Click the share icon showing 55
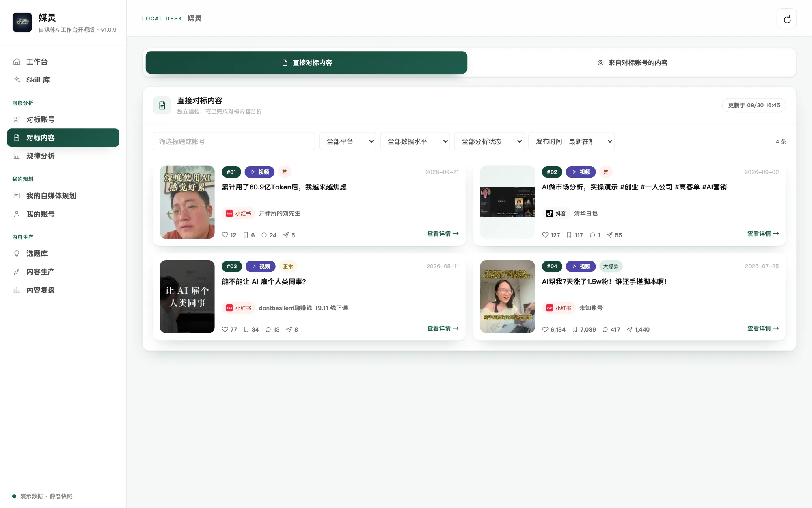This screenshot has width=812, height=508. coord(610,235)
